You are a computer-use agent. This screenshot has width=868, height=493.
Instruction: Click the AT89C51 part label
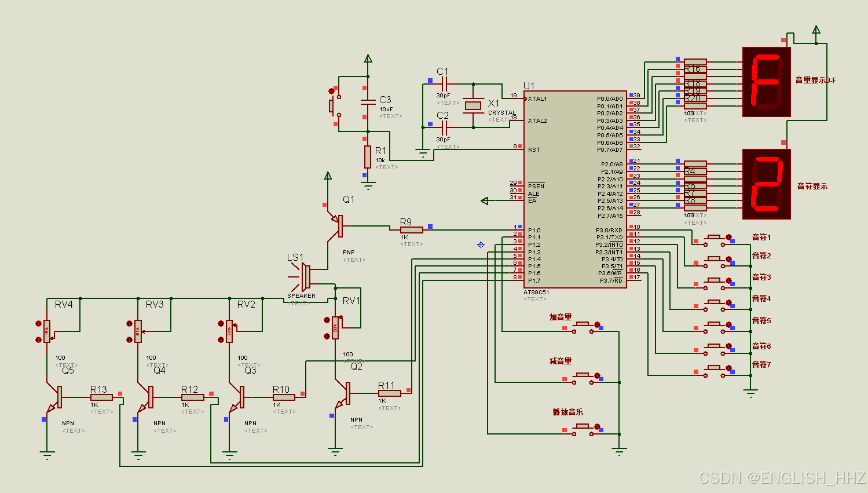click(536, 293)
